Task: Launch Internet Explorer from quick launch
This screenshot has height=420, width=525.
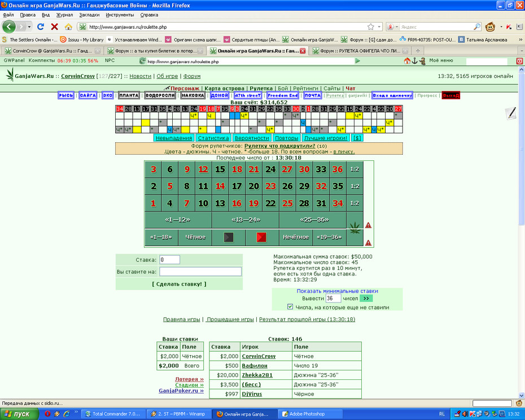Action: pos(66,414)
